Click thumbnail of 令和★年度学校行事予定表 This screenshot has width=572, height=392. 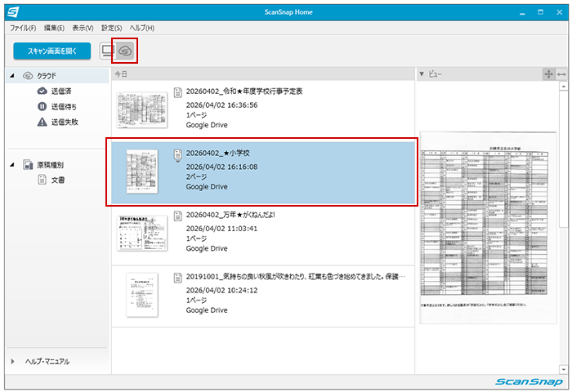pyautogui.click(x=142, y=109)
